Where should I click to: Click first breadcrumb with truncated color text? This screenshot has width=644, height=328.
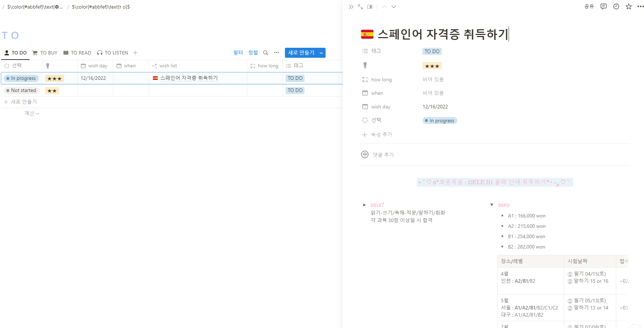click(x=35, y=7)
